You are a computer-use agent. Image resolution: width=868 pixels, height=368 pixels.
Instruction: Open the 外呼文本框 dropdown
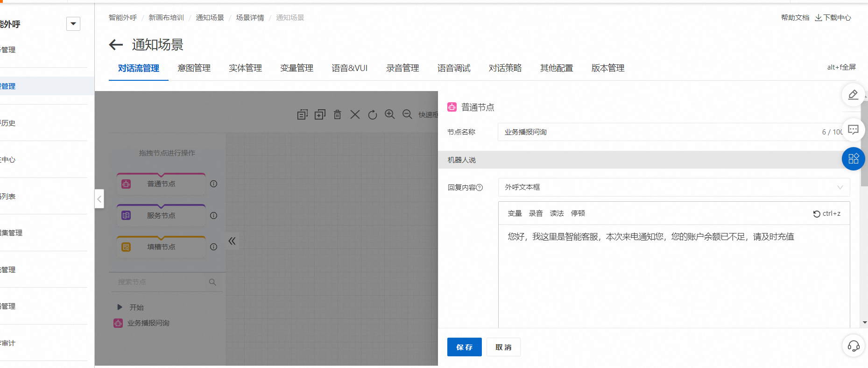[674, 187]
